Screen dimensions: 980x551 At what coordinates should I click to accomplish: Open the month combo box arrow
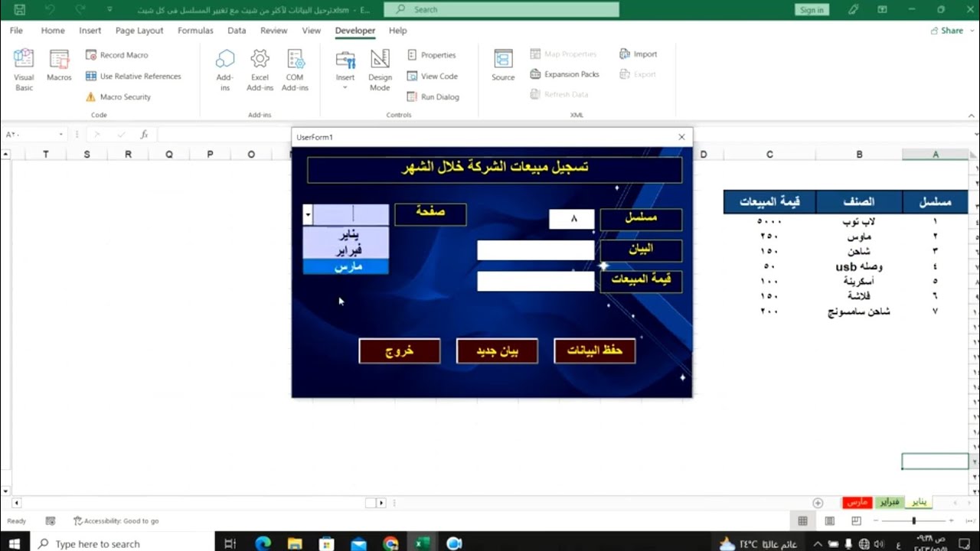(x=308, y=215)
